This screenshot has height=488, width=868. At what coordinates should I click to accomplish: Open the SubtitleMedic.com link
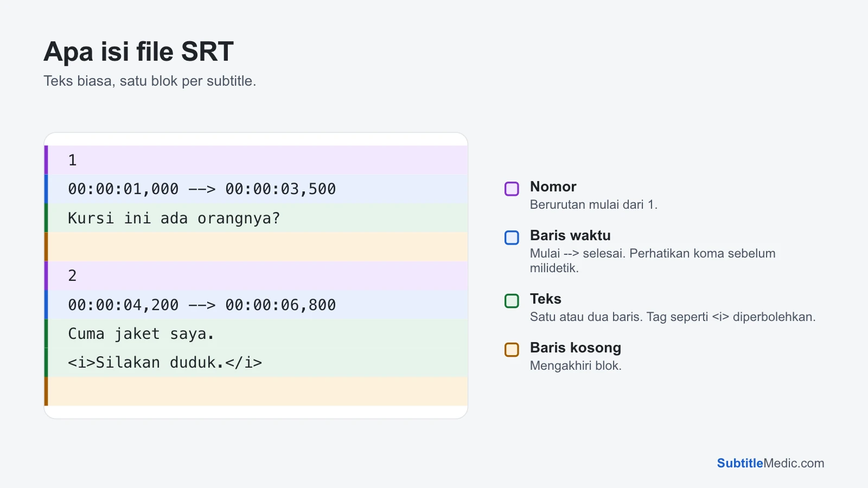770,463
